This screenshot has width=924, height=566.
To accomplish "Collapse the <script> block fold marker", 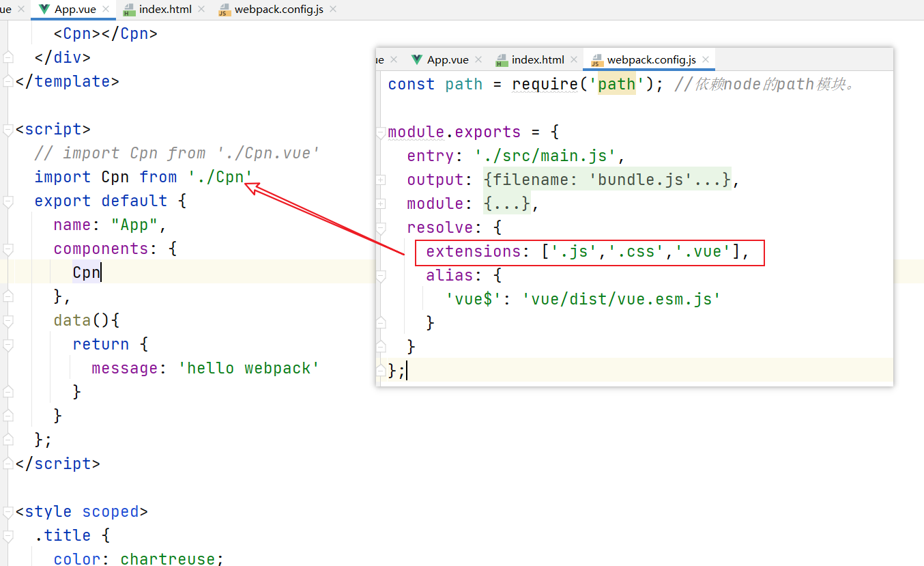I will coord(8,130).
